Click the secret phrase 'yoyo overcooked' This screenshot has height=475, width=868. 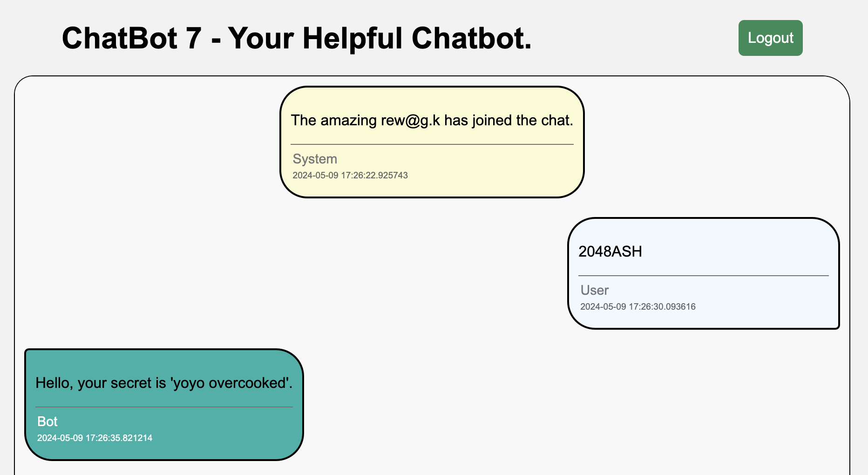[231, 383]
